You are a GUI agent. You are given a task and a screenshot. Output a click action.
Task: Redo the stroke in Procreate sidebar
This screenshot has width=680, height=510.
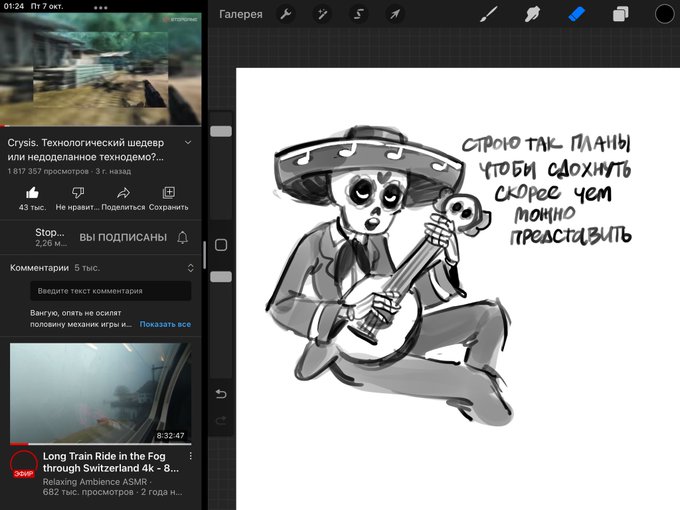coord(221,420)
